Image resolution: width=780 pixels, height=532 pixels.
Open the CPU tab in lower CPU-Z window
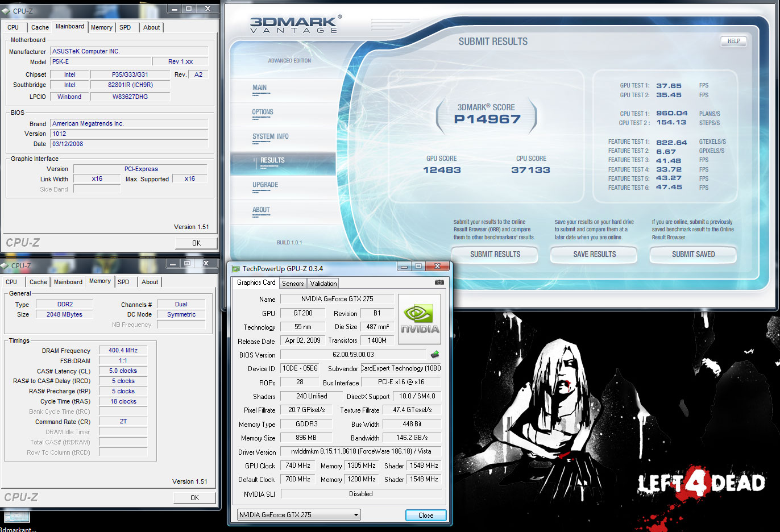pos(11,282)
